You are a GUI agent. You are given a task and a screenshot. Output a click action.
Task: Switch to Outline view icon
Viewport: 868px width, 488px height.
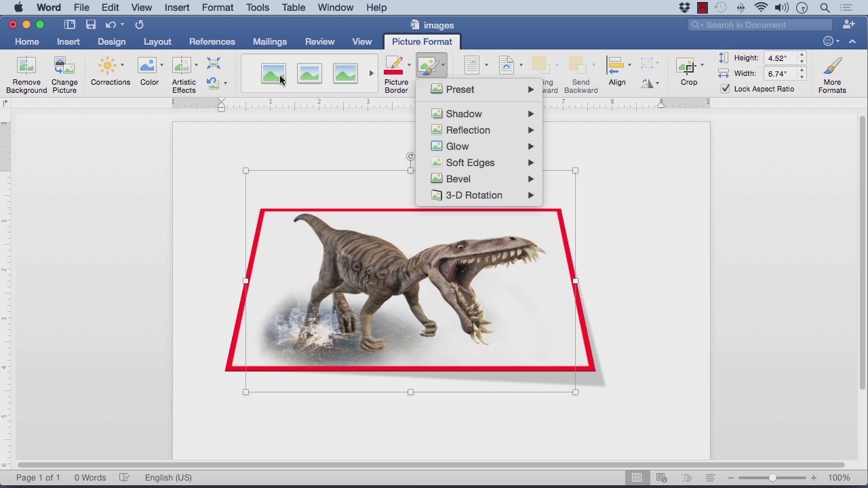(686, 477)
